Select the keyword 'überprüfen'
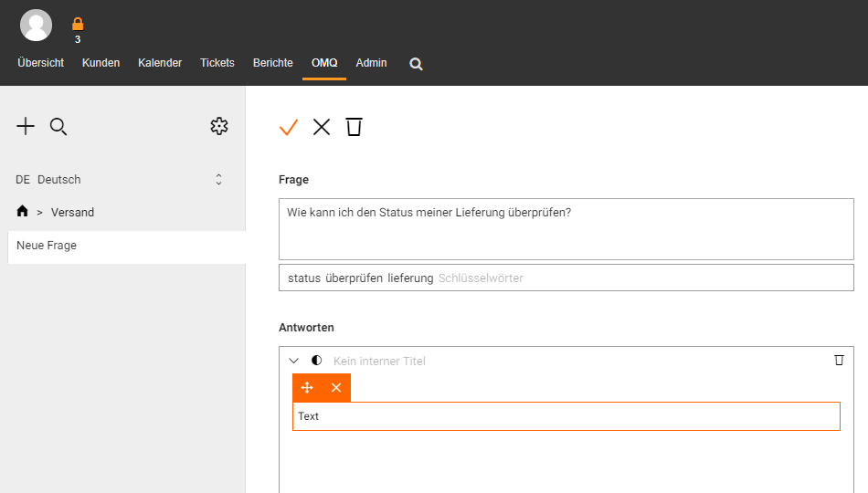 click(x=354, y=278)
